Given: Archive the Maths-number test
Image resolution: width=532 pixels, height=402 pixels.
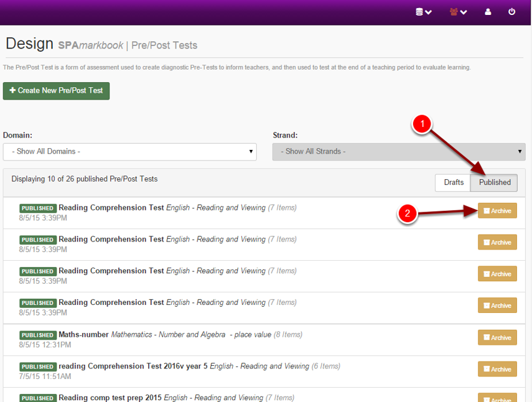Looking at the screenshot, I should click(x=497, y=337).
